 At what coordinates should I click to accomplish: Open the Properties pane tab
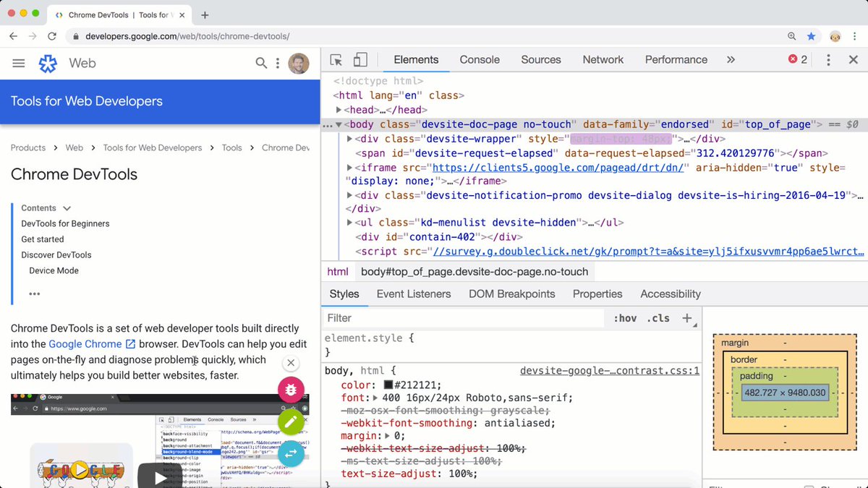click(x=597, y=294)
